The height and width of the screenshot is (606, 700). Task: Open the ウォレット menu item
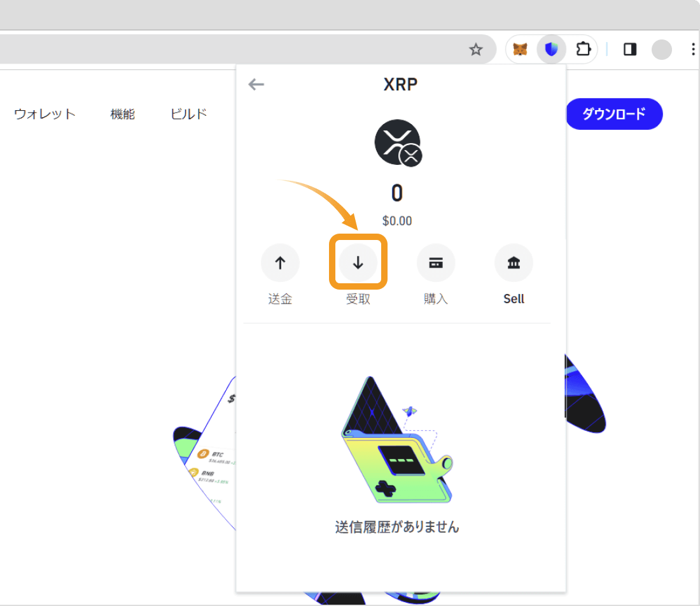tap(45, 114)
